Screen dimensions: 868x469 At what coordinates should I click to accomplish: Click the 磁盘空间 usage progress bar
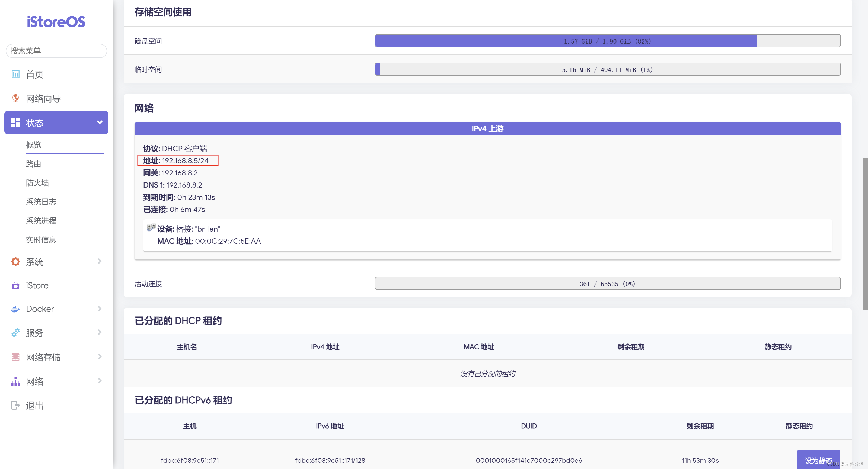pyautogui.click(x=607, y=41)
